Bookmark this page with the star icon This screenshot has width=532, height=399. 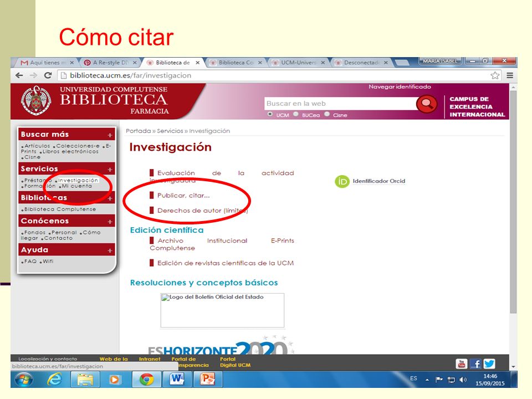[495, 75]
